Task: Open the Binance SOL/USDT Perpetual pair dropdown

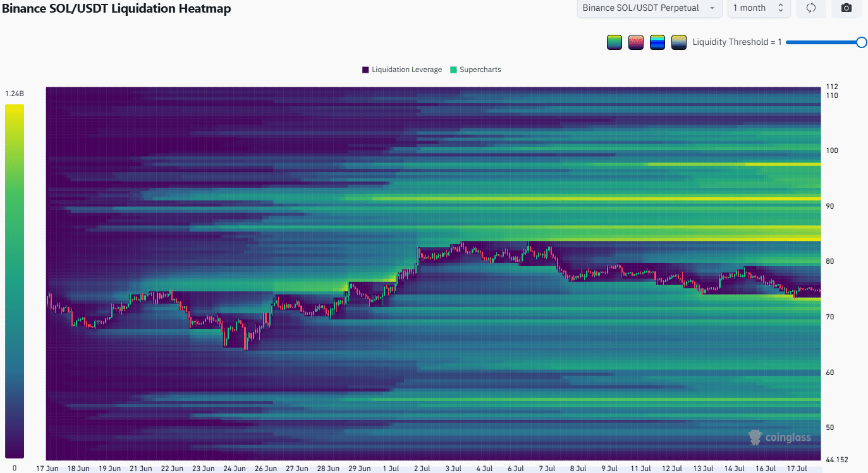Action: (649, 8)
